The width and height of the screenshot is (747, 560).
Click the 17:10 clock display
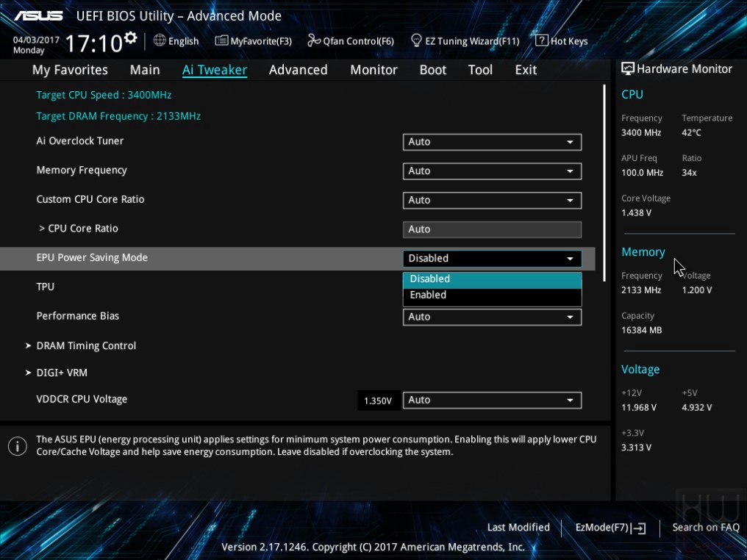coord(94,43)
